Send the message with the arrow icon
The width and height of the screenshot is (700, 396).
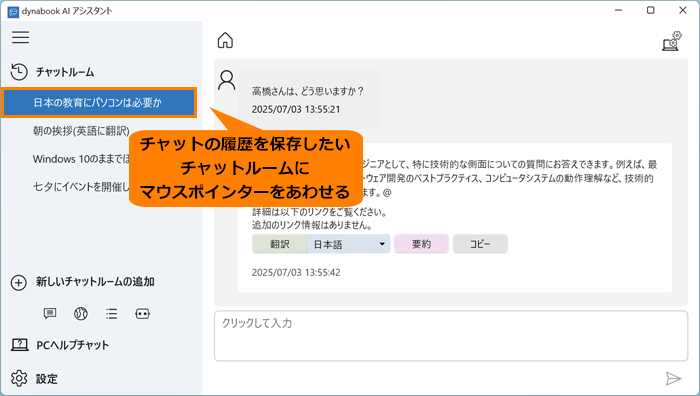(673, 379)
